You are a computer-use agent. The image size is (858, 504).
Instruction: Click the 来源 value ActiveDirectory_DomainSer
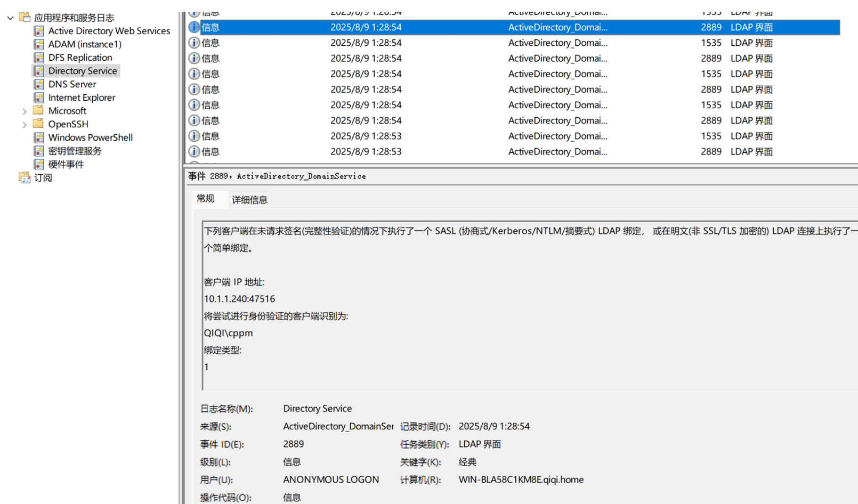click(338, 426)
